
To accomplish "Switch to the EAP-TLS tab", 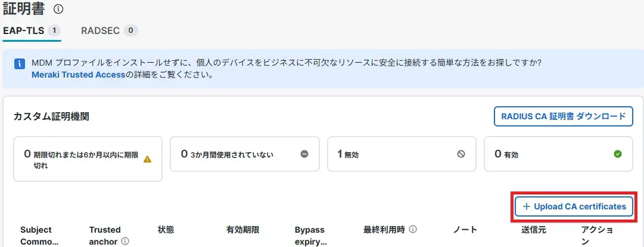I will coord(24,30).
